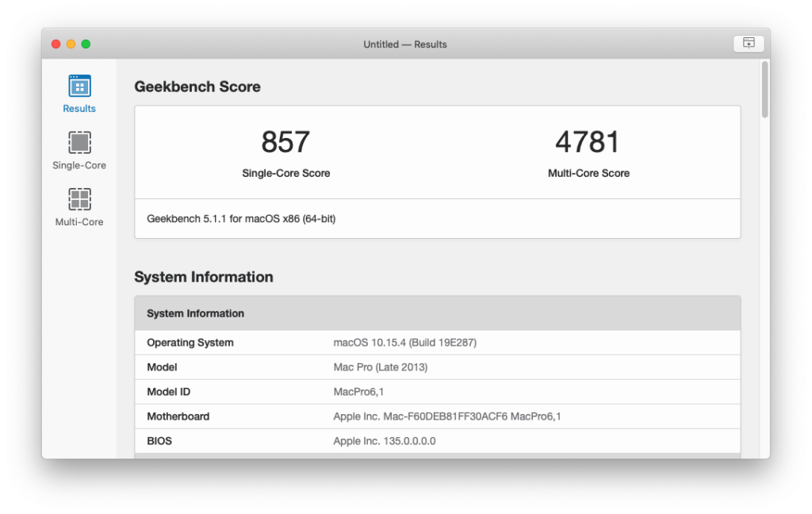Click the Geekbench Score heading
Screen dimensions: 812x514
(197, 86)
